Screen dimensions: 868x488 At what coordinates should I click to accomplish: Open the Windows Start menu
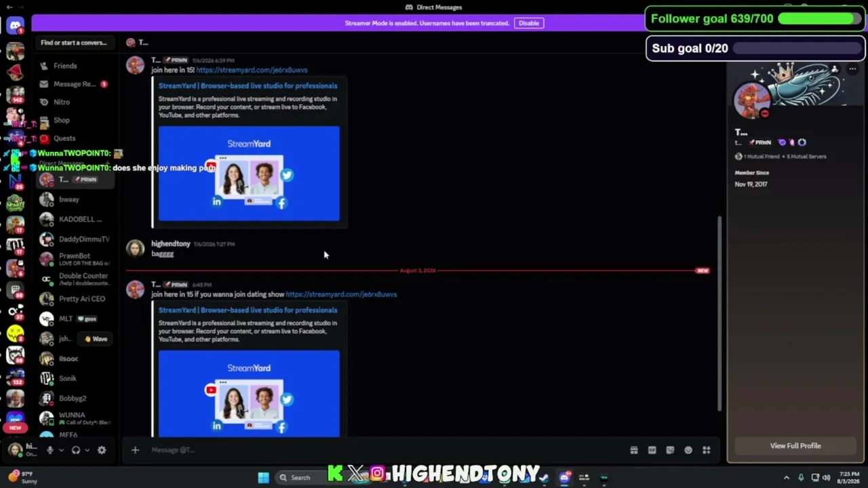click(264, 477)
